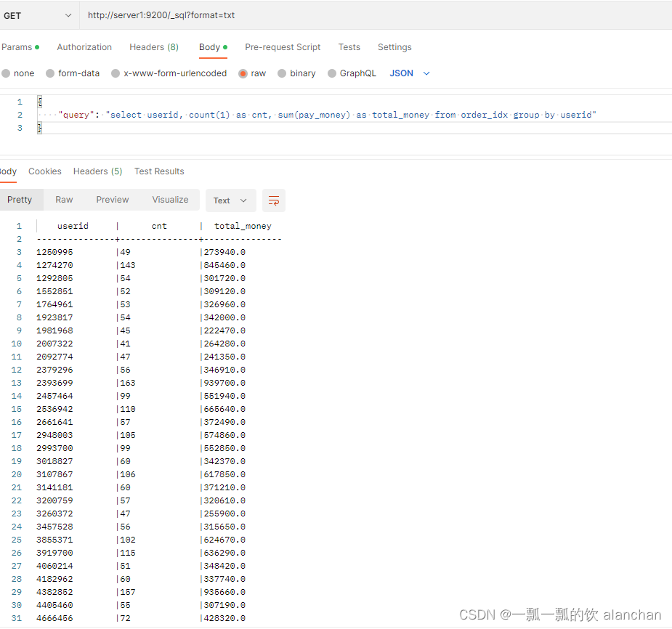
Task: Open the response Cookies tab
Action: pos(44,171)
